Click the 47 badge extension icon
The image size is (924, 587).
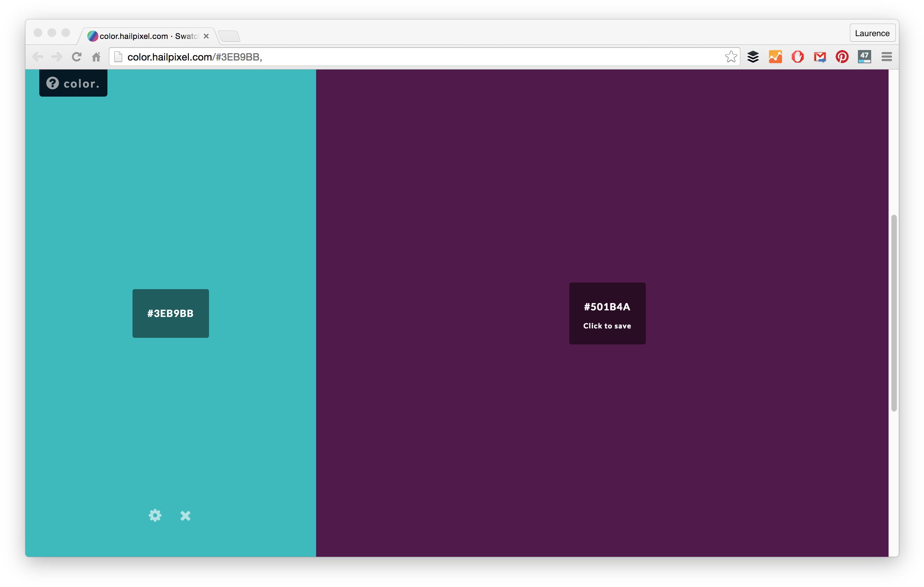point(865,56)
